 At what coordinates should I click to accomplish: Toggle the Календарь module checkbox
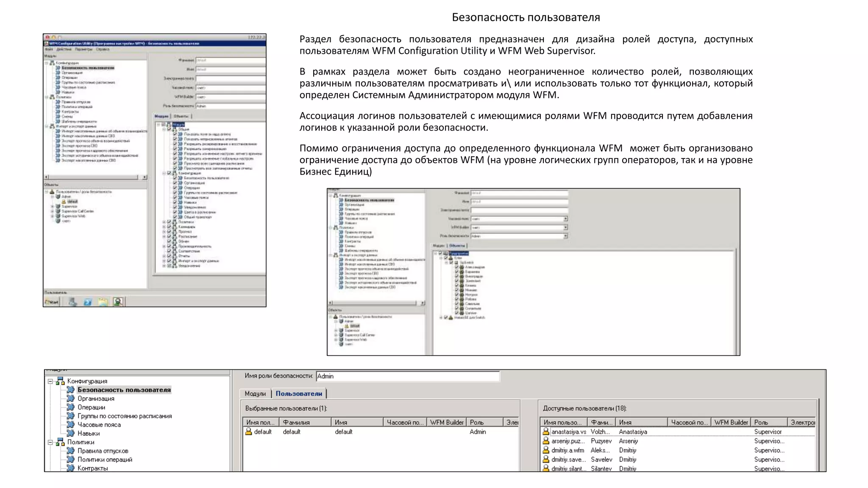pyautogui.click(x=169, y=227)
